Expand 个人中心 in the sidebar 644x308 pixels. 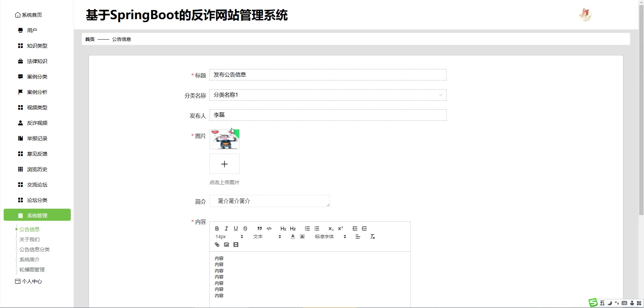(29, 281)
